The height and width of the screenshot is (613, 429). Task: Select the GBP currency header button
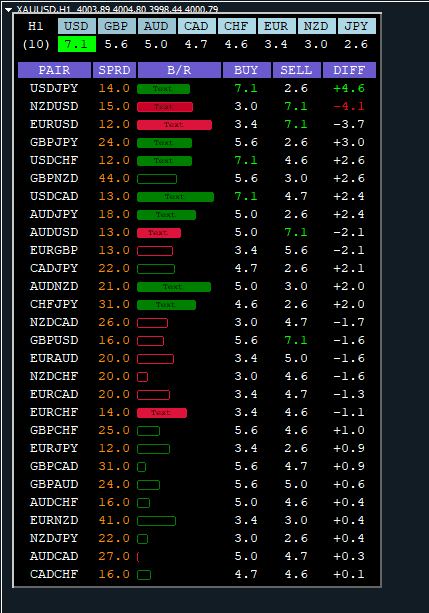click(117, 26)
